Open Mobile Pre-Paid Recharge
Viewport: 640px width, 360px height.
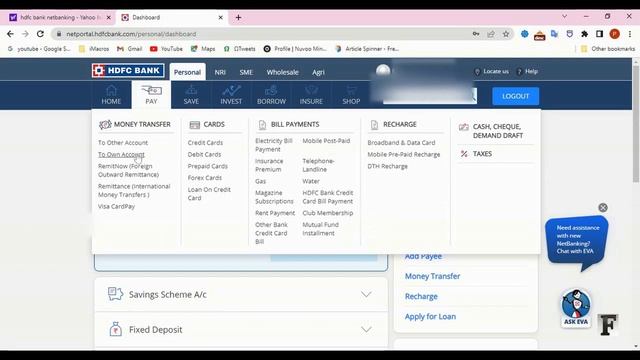point(404,155)
